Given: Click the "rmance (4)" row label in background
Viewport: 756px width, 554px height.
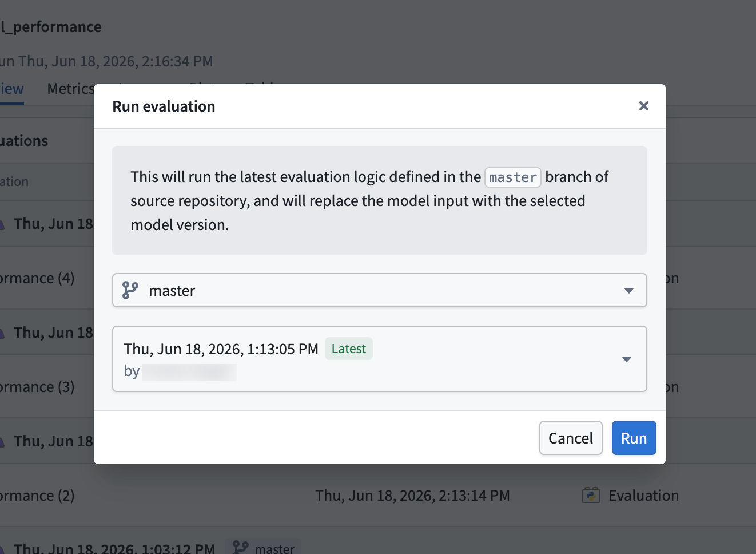Looking at the screenshot, I should (37, 278).
